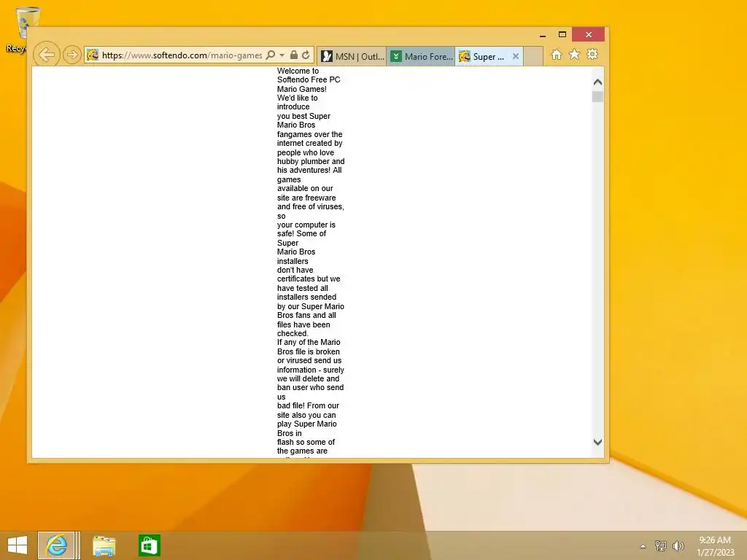Screen dimensions: 747x560
Task: Click the text "hubby plumber and"
Action: click(x=311, y=161)
